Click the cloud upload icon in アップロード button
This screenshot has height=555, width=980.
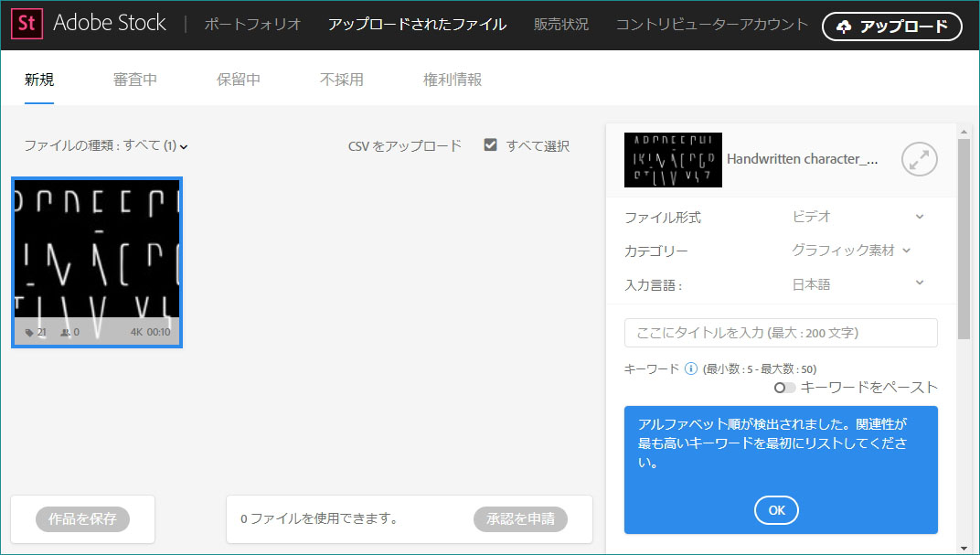coord(844,27)
